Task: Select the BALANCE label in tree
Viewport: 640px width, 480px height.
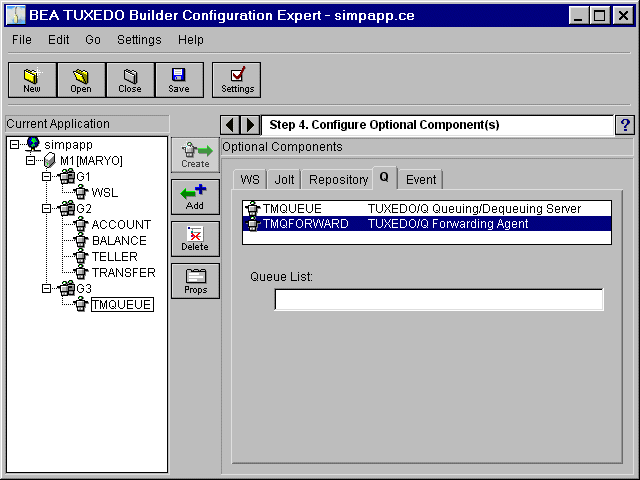Action: (x=119, y=240)
